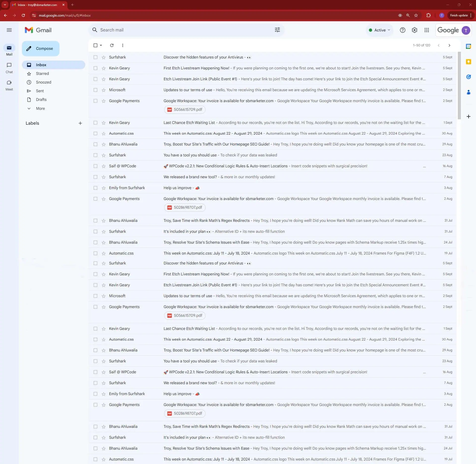Open Gmail settings gear

click(415, 30)
